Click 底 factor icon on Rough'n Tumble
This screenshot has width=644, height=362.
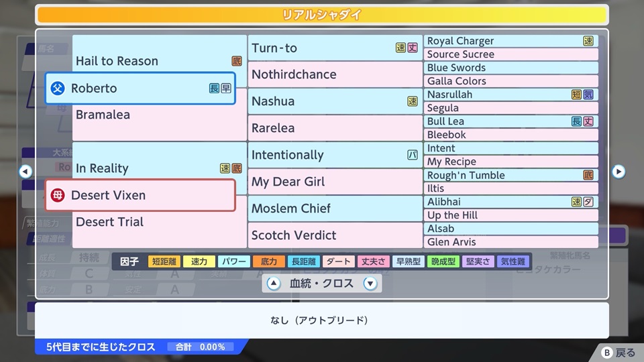588,175
